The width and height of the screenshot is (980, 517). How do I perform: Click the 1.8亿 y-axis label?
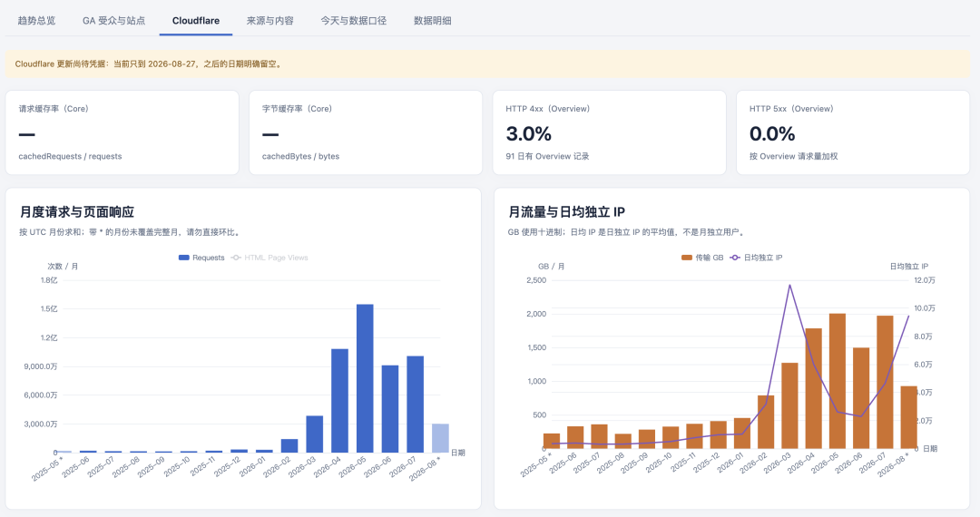49,280
